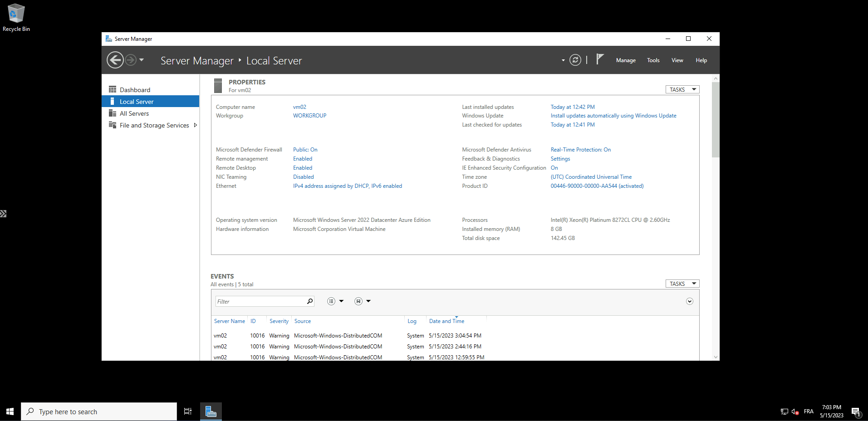Click Firewall status Public: On

pos(305,150)
